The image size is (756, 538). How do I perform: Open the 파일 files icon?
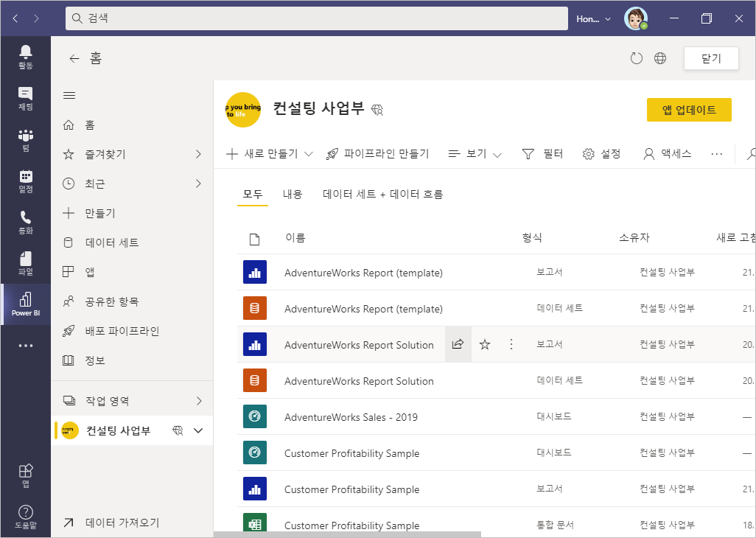(26, 264)
